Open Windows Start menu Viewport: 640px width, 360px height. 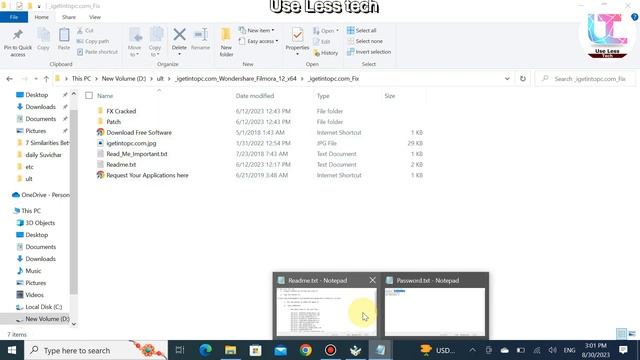point(12,350)
